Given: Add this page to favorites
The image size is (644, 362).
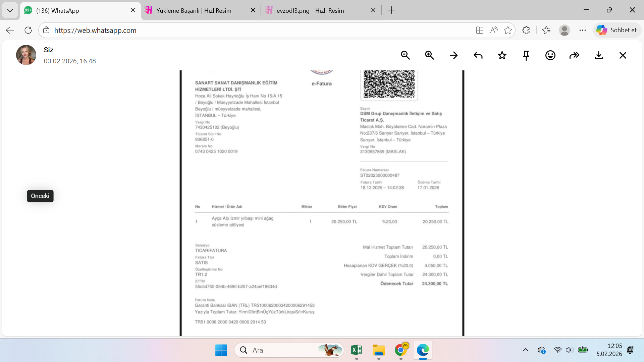Looking at the screenshot, I should pos(508,30).
